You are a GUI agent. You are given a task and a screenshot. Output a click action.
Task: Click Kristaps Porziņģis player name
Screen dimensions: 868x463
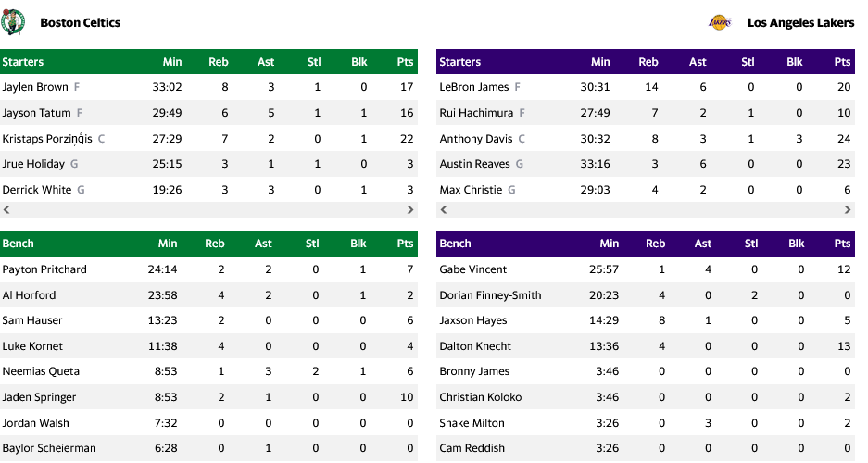47,139
